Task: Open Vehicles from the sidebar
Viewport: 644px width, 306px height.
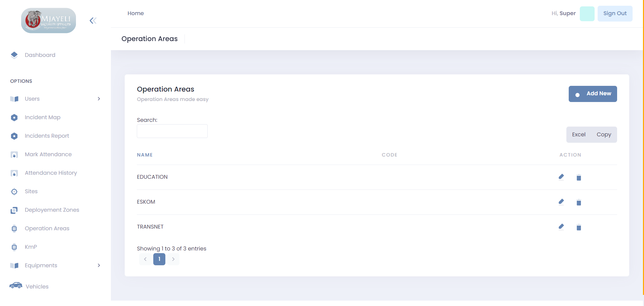Action: point(37,286)
